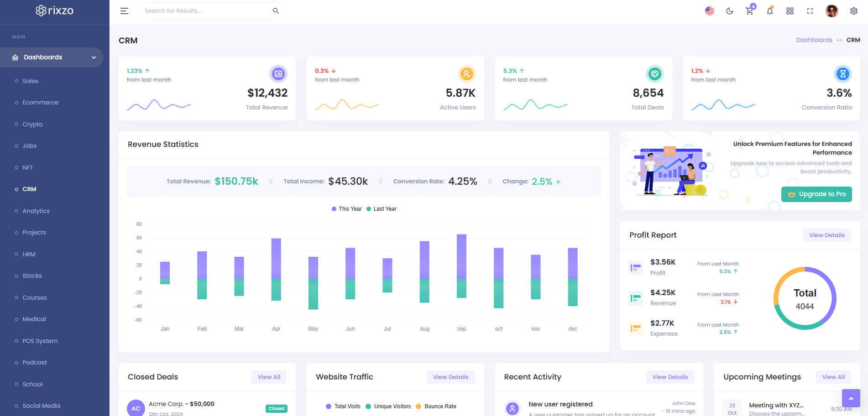The width and height of the screenshot is (868, 416).
Task: Toggle Unique Visitors legend series
Action: 388,406
